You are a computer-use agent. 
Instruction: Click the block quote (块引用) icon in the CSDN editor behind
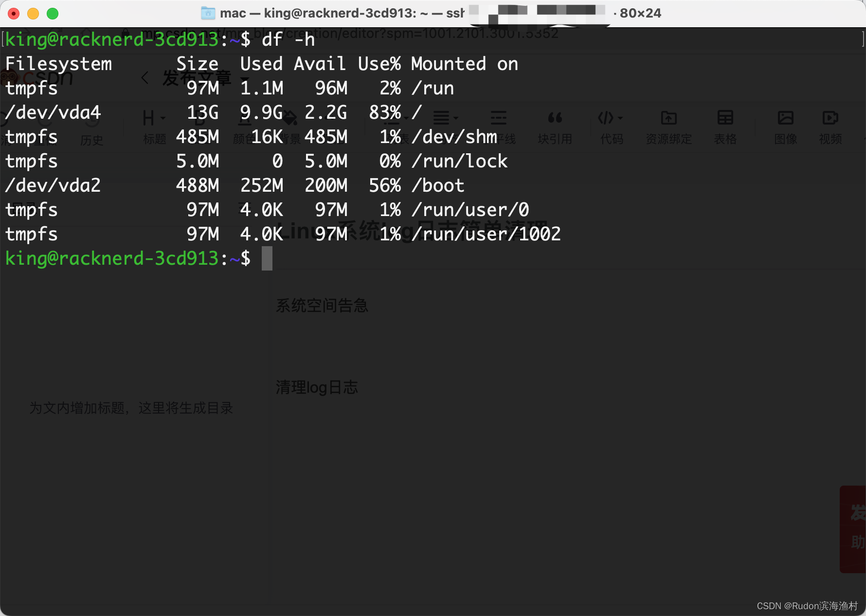555,118
